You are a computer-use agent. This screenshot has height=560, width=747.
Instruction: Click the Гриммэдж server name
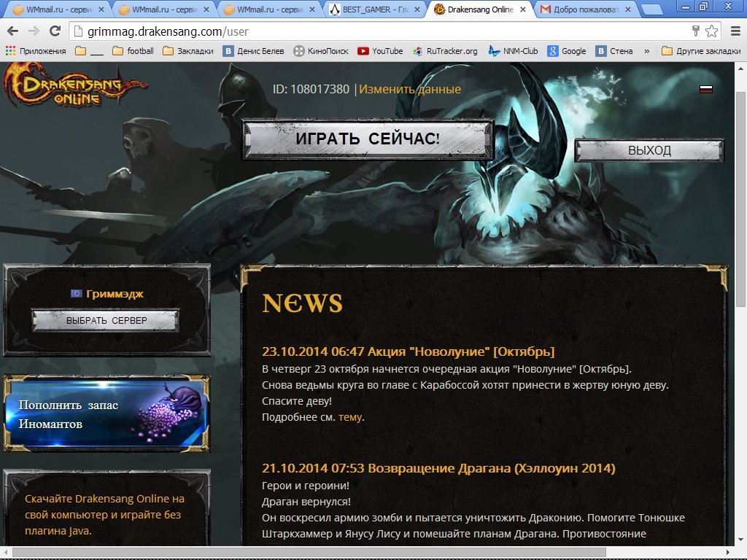(115, 294)
